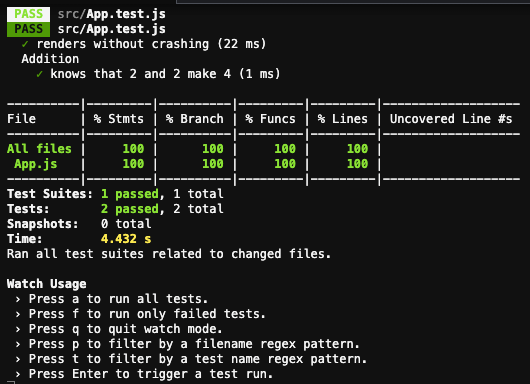This screenshot has width=530, height=384.
Task: Click the 'Watch Usage' heading
Action: coord(47,284)
